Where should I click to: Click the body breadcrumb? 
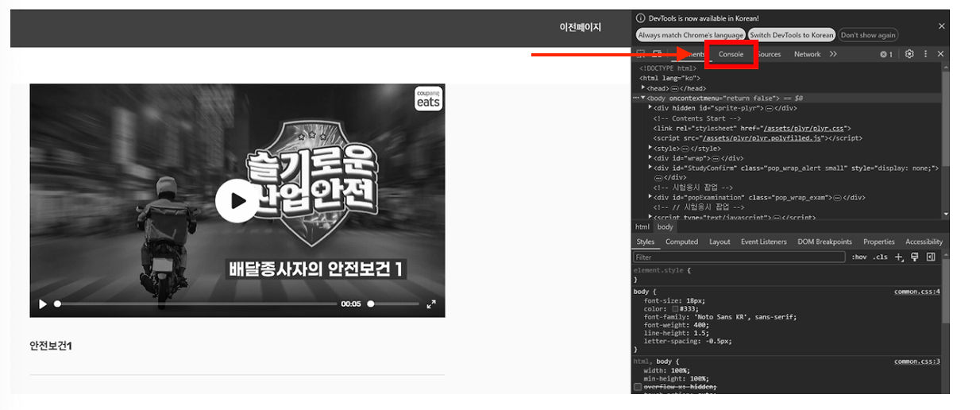[666, 226]
